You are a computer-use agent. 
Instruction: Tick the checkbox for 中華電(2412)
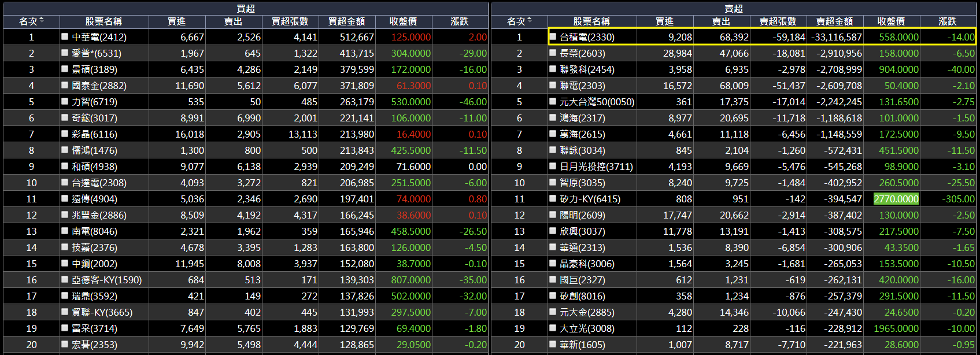coord(65,36)
